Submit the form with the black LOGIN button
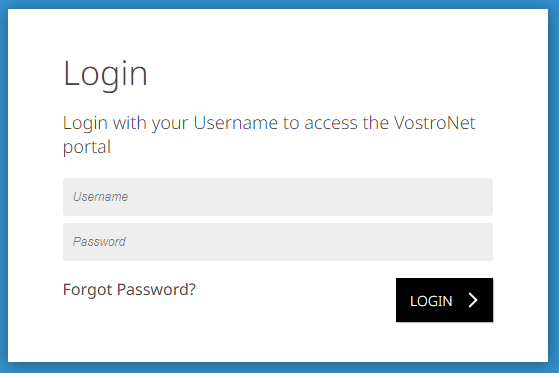Viewport: 559px width, 373px height. (x=445, y=300)
